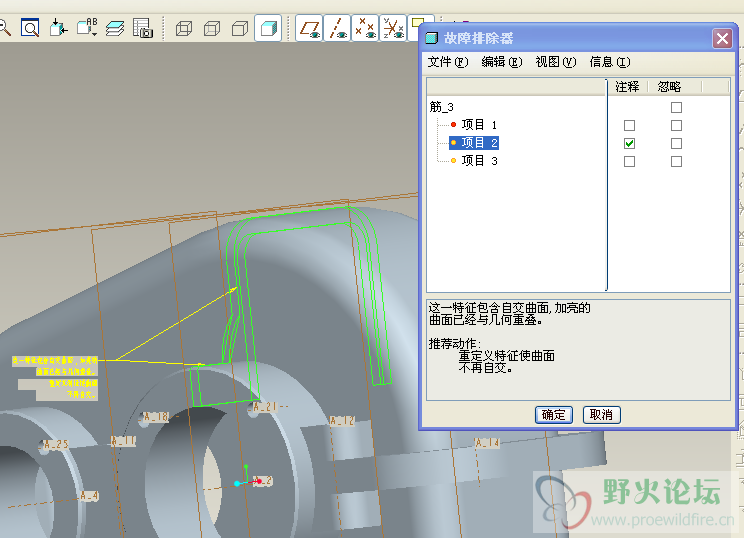
Task: Open the saved view list icon
Action: (x=87, y=28)
